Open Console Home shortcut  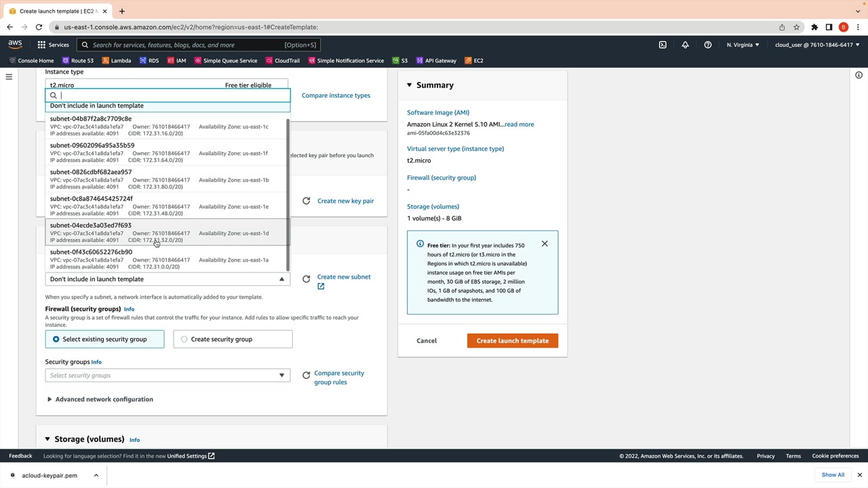tap(31, 60)
